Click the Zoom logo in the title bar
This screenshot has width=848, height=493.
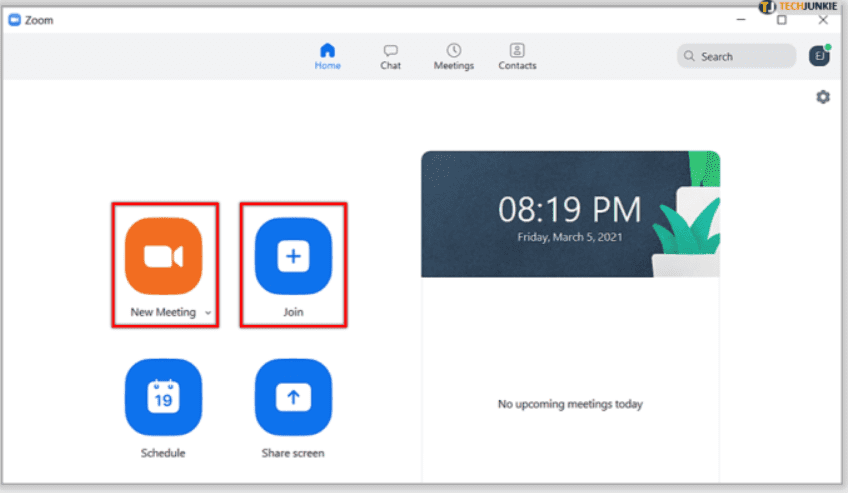15,20
